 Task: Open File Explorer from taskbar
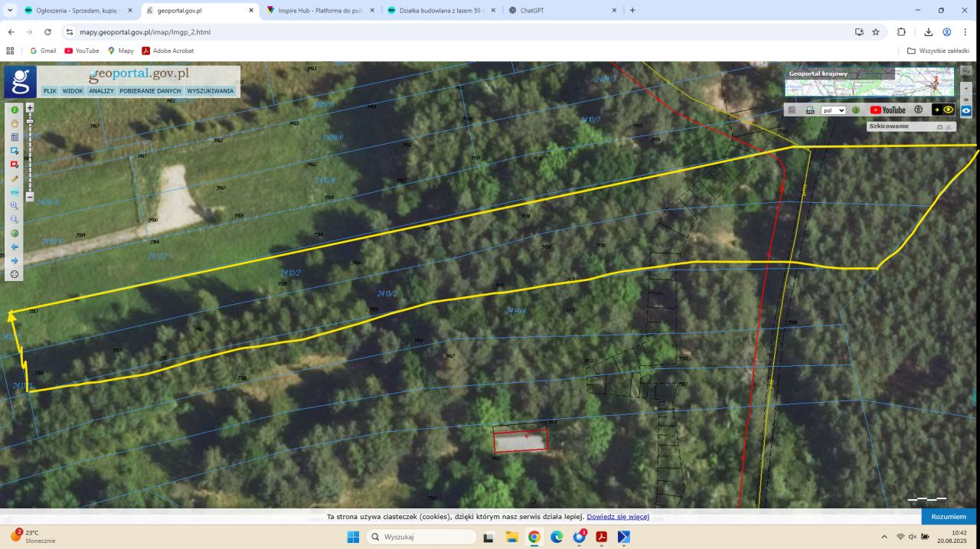pos(511,537)
